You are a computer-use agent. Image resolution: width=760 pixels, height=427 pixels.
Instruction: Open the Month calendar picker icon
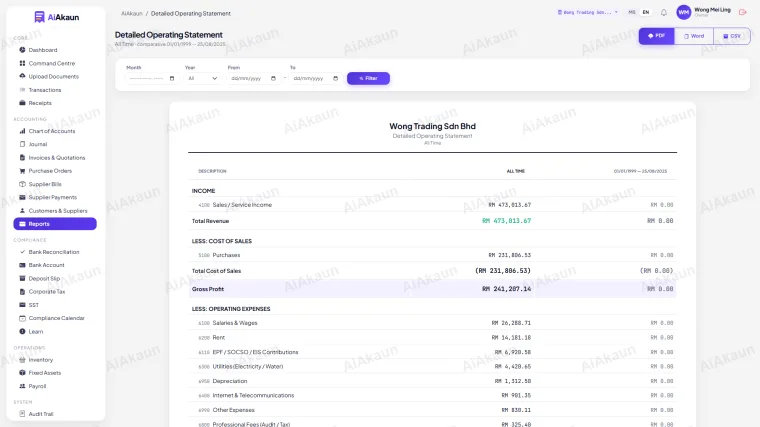tap(172, 79)
